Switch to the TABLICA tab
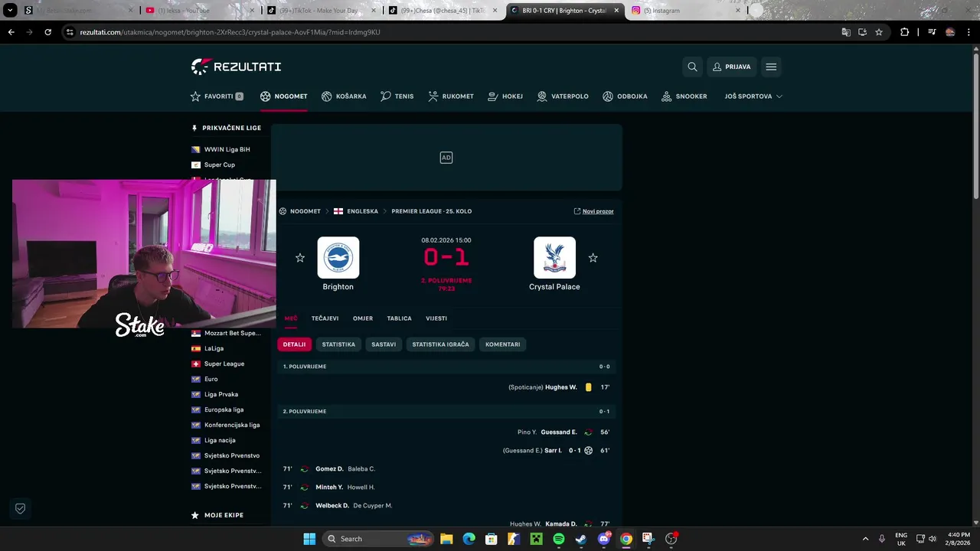This screenshot has height=551, width=980. 399,318
